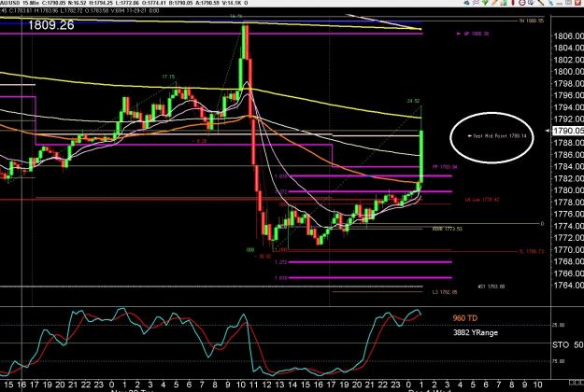Click the SH 1808.55 label
Viewport: 584px width, 392px height.
532,21
